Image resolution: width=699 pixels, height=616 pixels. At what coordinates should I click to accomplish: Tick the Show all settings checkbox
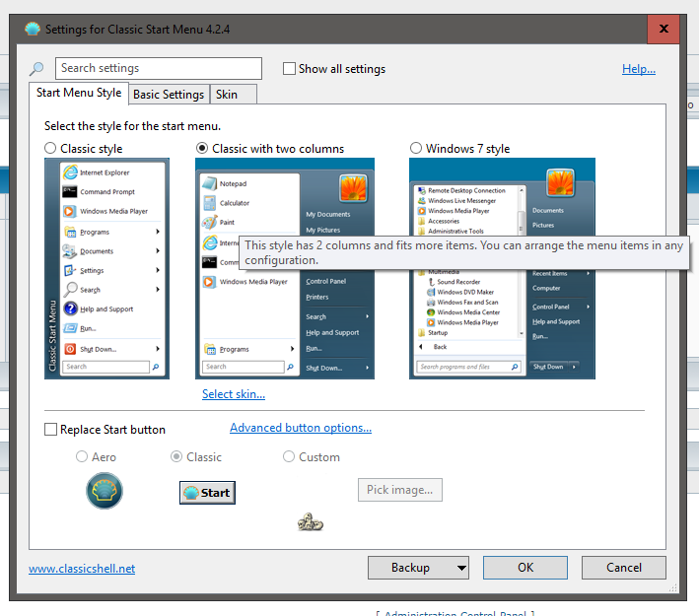click(289, 69)
